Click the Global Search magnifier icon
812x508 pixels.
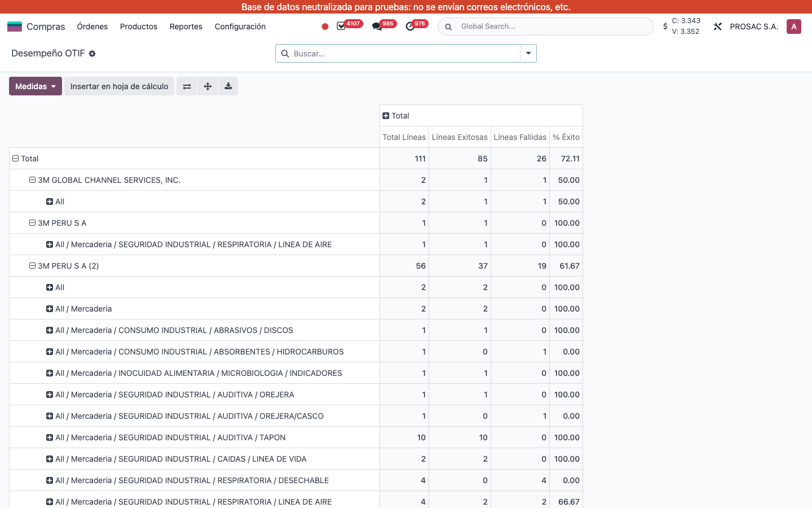448,27
